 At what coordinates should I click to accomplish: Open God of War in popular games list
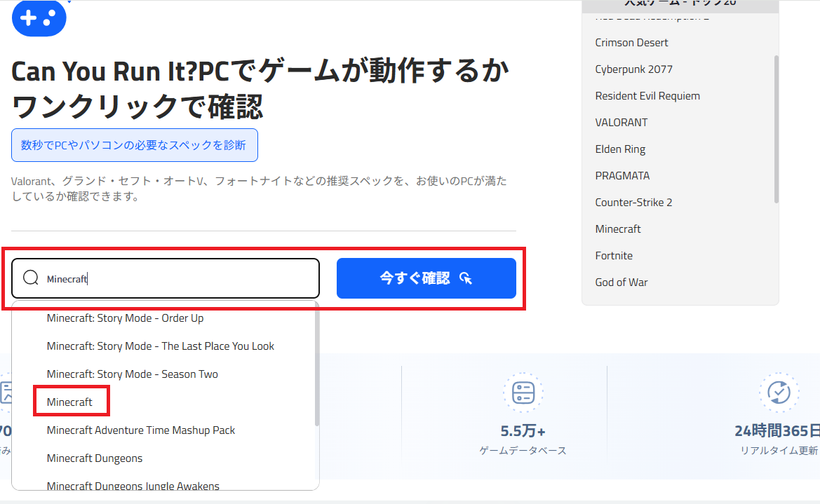pos(621,282)
